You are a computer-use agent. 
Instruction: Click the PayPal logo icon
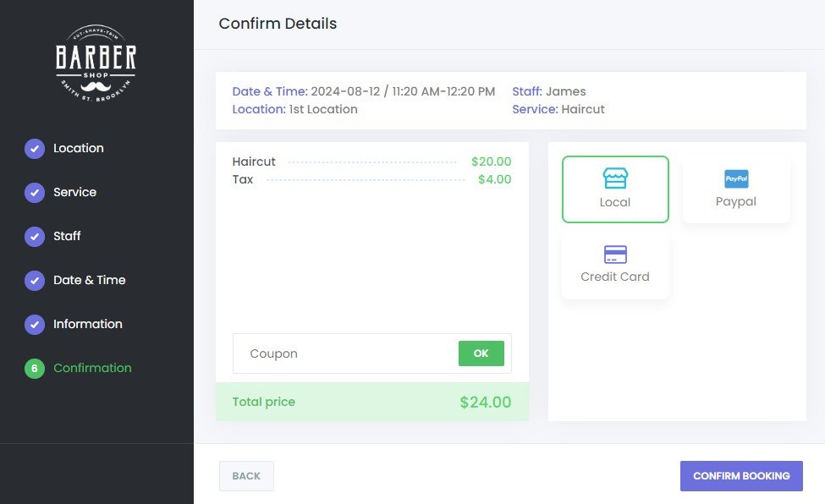[736, 178]
